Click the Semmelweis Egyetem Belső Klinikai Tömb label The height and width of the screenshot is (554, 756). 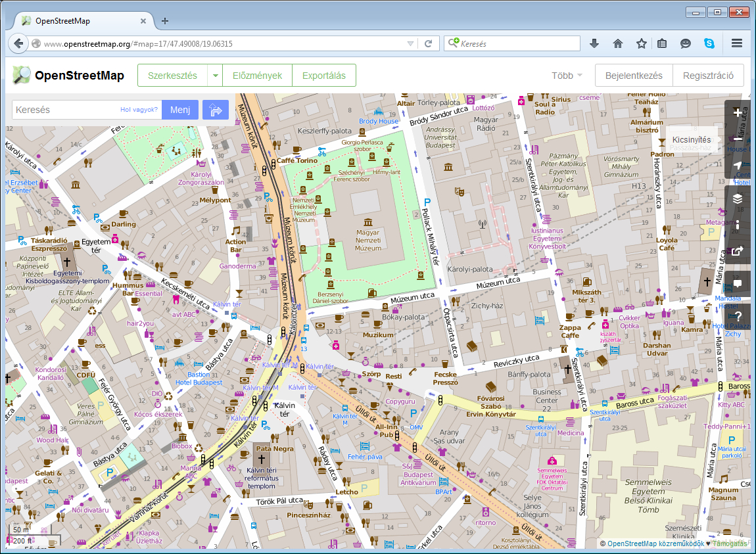648,496
